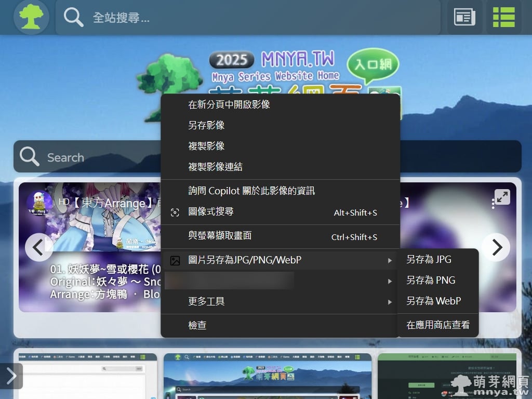
Task: Click the newspaper icon in the top bar
Action: tap(464, 16)
